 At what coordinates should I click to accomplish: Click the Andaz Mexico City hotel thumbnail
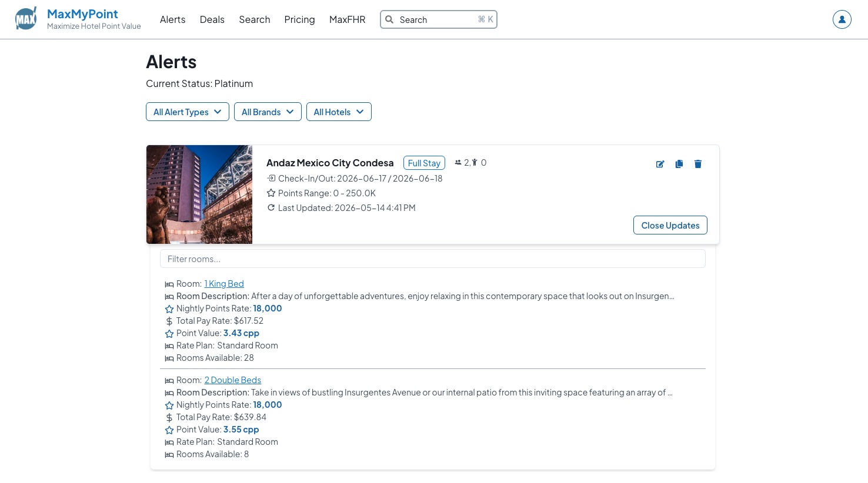point(199,194)
